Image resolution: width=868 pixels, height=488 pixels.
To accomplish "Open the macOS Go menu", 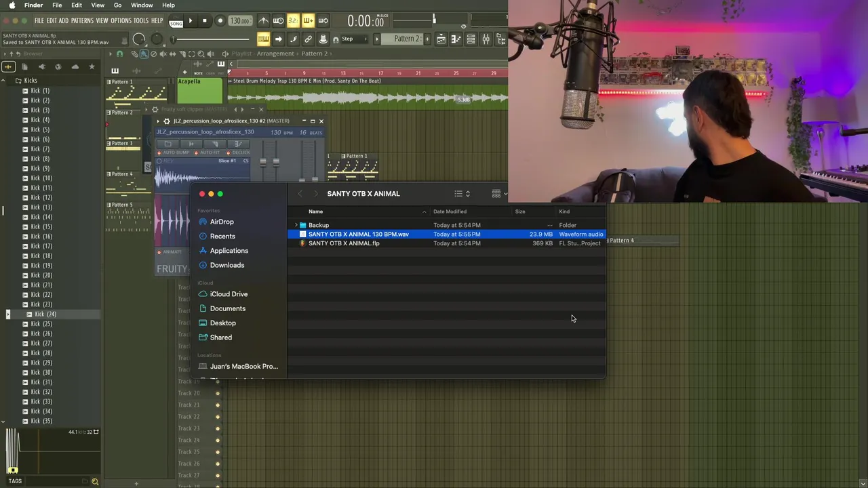I will point(117,5).
